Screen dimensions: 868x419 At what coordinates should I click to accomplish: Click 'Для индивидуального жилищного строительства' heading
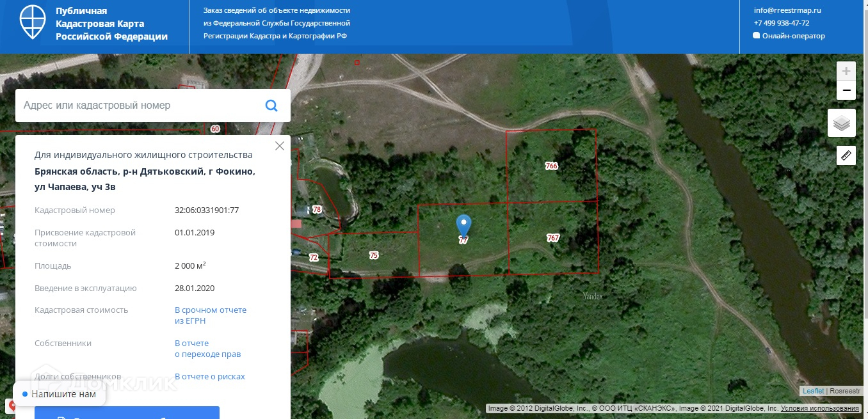(143, 155)
